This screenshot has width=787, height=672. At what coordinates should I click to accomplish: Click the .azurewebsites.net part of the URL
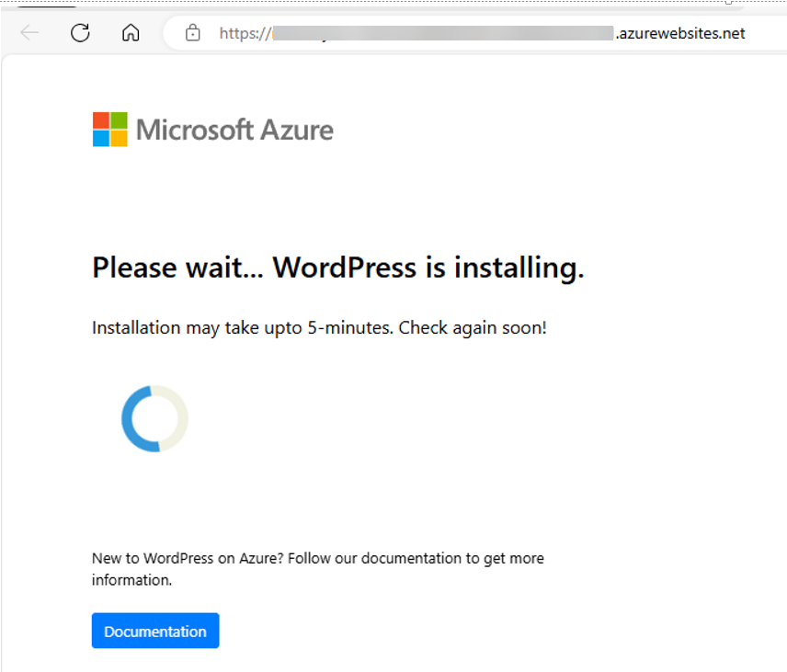680,34
